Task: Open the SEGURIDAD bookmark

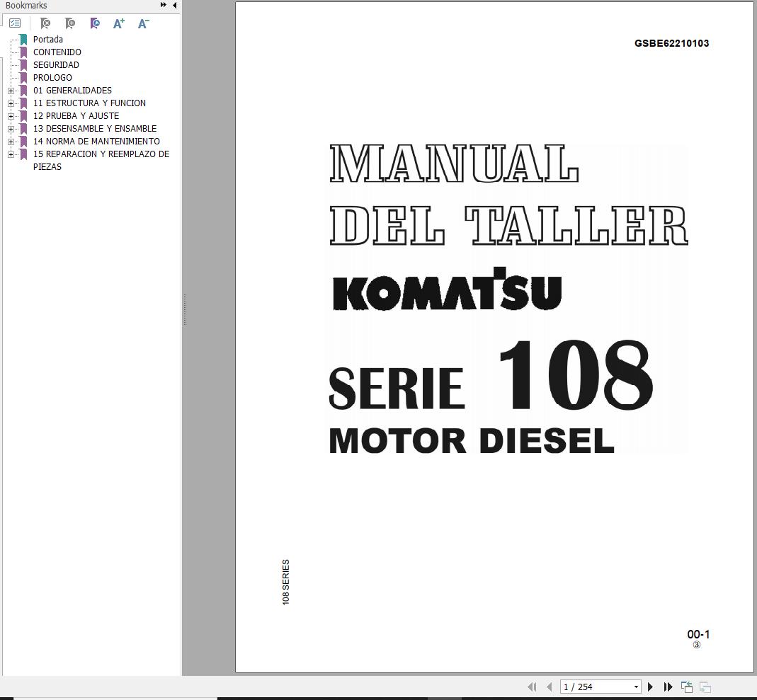Action: point(56,64)
